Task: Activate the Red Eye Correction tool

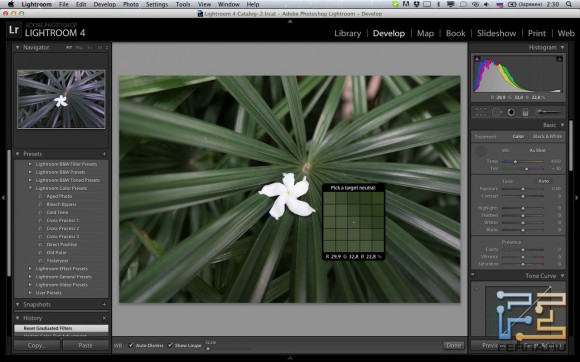Action: tap(511, 112)
